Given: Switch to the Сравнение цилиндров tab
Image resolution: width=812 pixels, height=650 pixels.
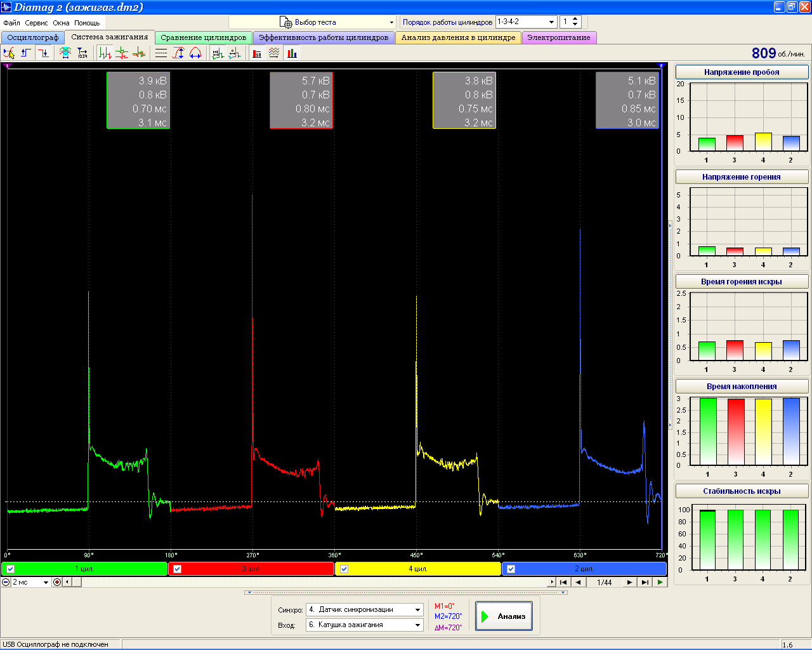Looking at the screenshot, I should click(203, 37).
